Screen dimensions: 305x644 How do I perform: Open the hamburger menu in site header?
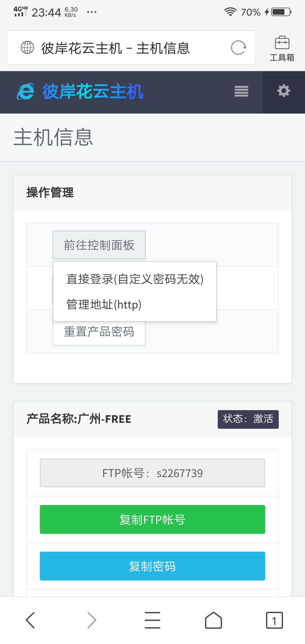[241, 92]
